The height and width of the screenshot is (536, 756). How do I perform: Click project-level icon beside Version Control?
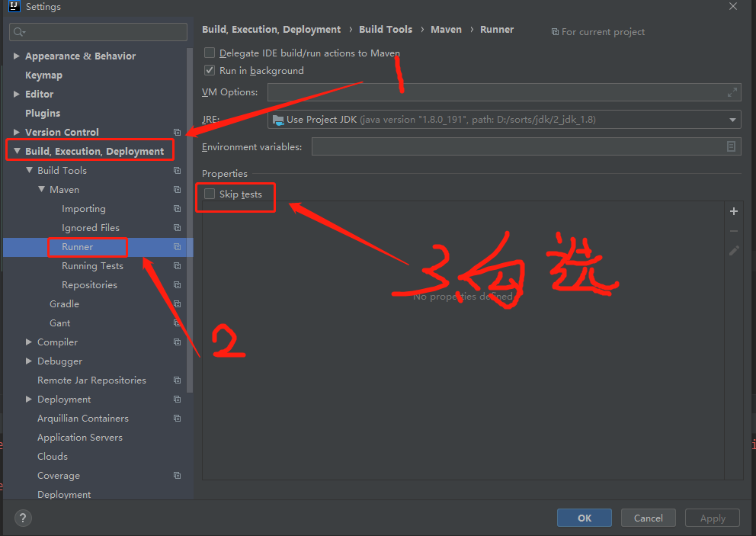tap(177, 132)
